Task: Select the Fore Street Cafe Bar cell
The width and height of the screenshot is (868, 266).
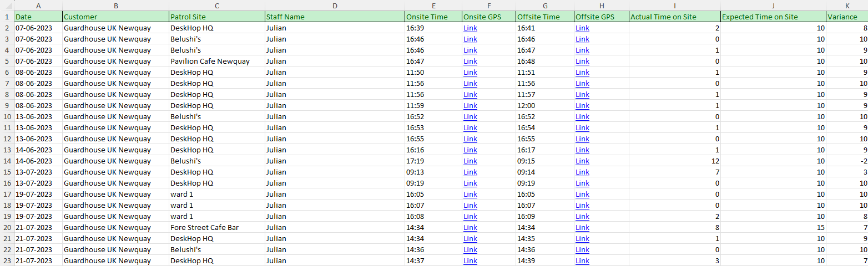Action: tap(217, 228)
